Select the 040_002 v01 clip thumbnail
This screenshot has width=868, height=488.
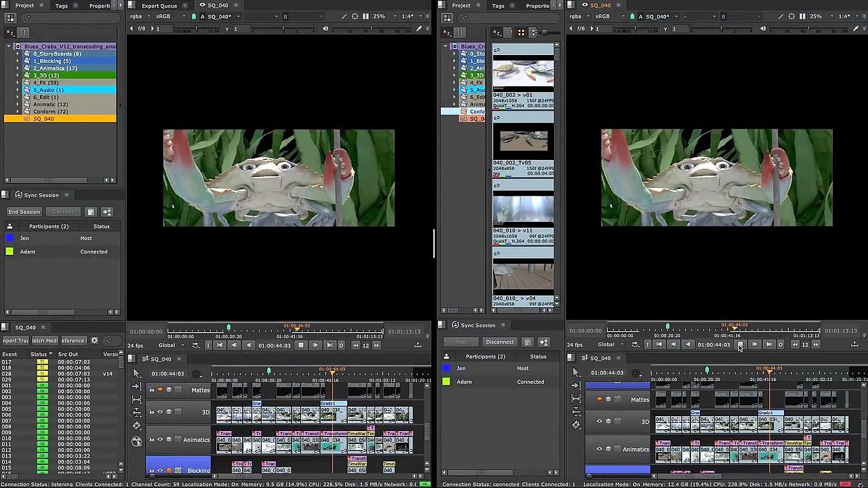point(523,73)
